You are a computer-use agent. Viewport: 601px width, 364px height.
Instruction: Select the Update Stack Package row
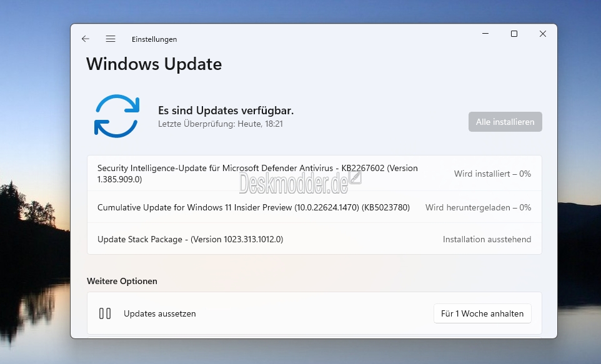tap(314, 239)
